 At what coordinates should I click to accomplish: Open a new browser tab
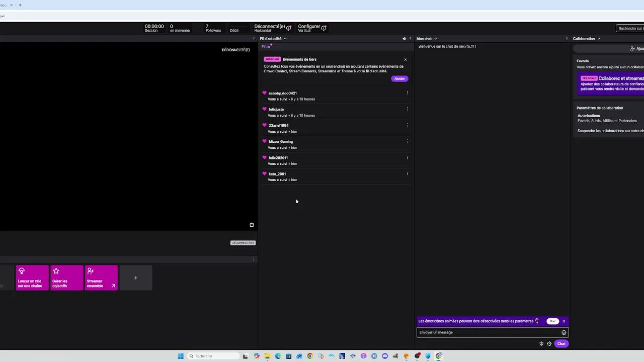[x=20, y=5]
